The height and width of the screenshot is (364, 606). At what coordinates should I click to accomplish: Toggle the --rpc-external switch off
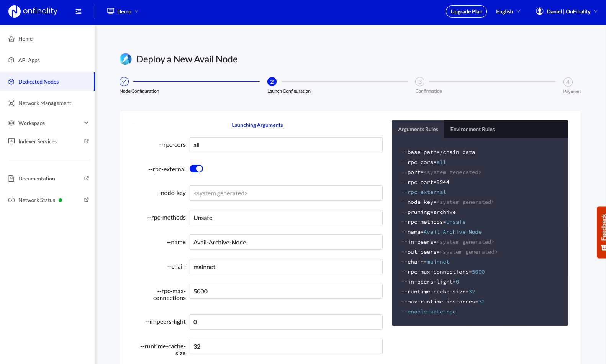coord(196,169)
